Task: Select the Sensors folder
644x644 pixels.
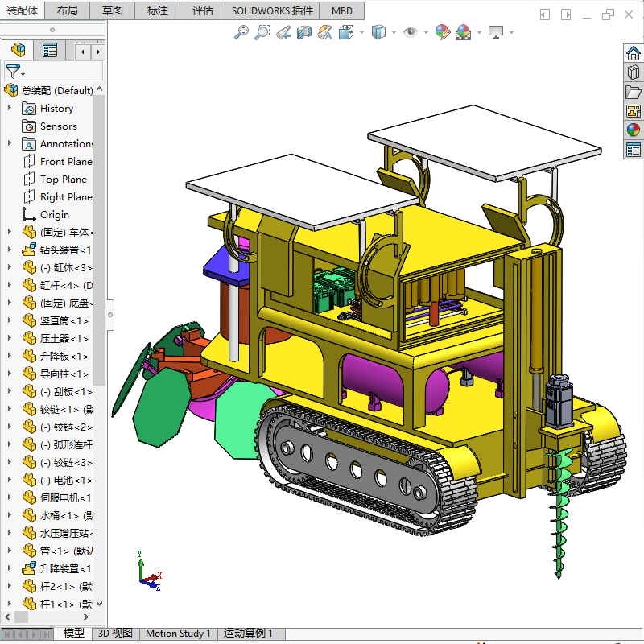Action: 56,126
